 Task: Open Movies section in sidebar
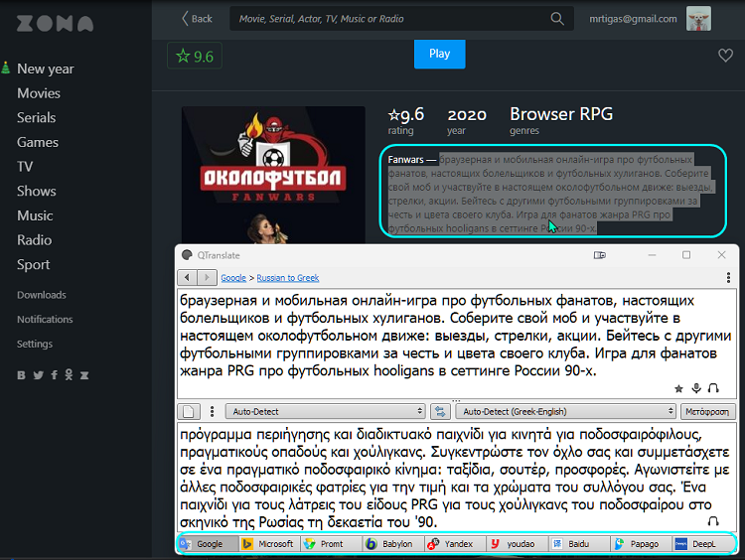[39, 93]
